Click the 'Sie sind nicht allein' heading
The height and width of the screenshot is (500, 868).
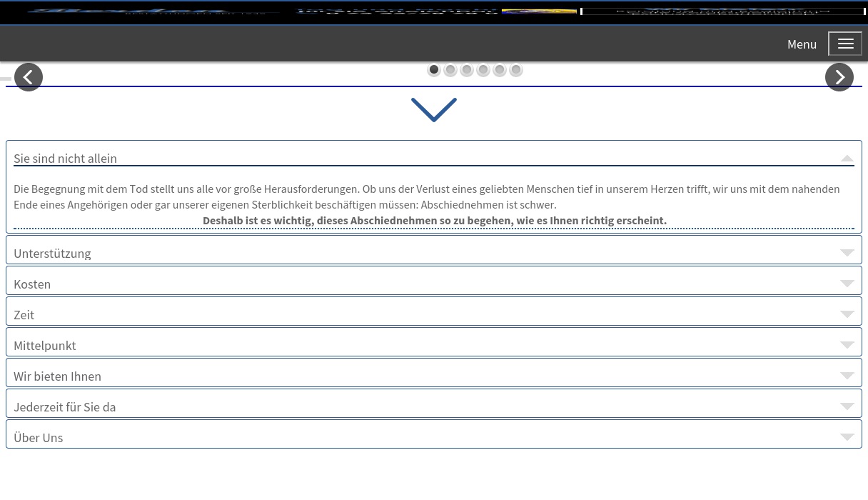coord(65,159)
